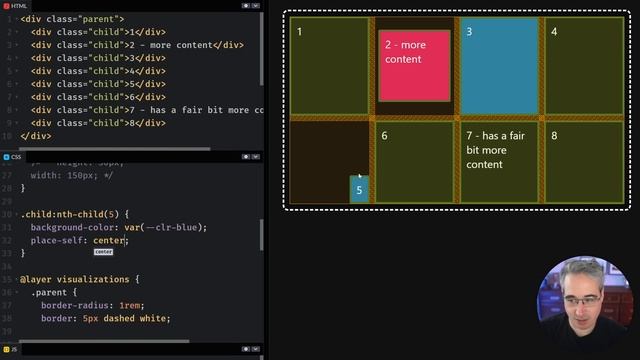This screenshot has height=360, width=640.
Task: Click HTML line with '7 - has a fair bit'
Action: (147, 110)
